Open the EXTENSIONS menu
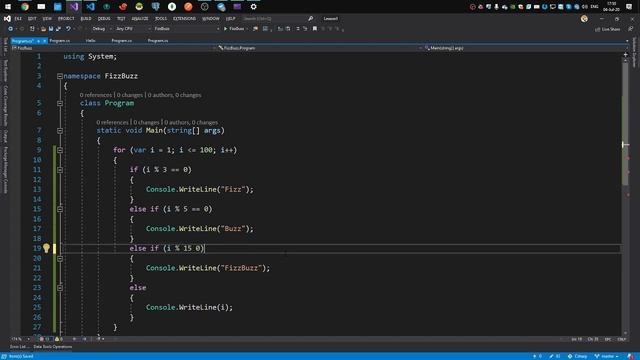640x360 pixels. pos(184,19)
